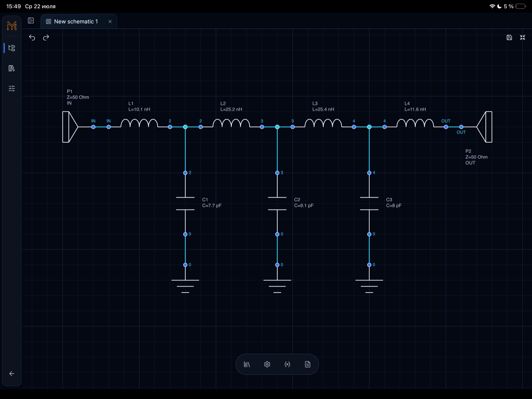Select capacitor C1 symbol
The width and height of the screenshot is (532, 399).
tap(185, 203)
